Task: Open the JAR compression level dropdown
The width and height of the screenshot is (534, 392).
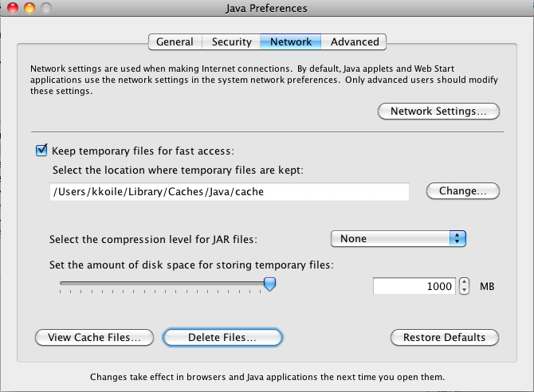Action: click(399, 239)
